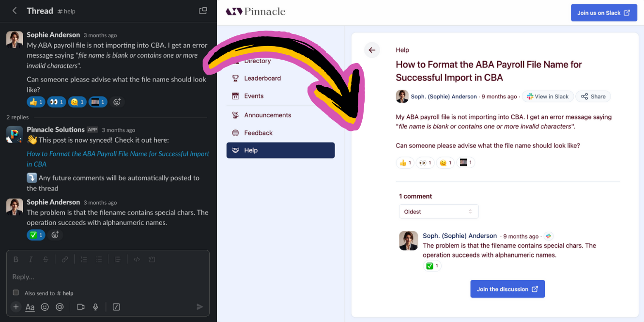The height and width of the screenshot is (322, 644).
Task: Open the synced post link in Slack
Action: tap(118, 159)
